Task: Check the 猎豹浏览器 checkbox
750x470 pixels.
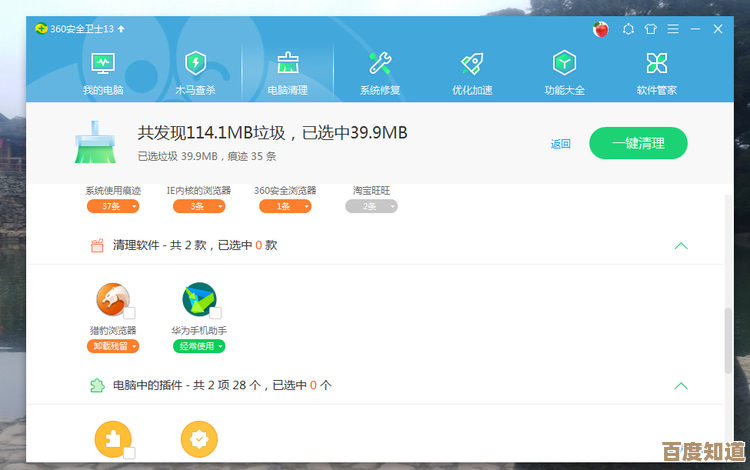Action: point(129,313)
